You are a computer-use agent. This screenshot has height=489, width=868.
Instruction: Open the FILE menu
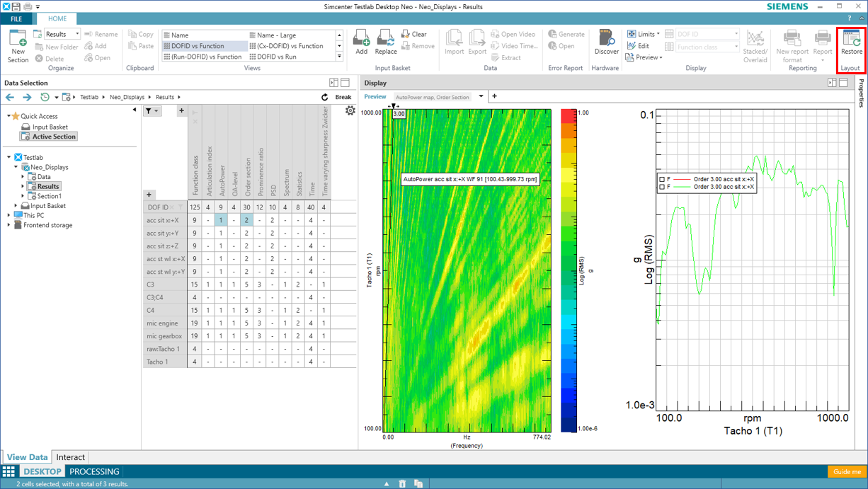pyautogui.click(x=16, y=19)
